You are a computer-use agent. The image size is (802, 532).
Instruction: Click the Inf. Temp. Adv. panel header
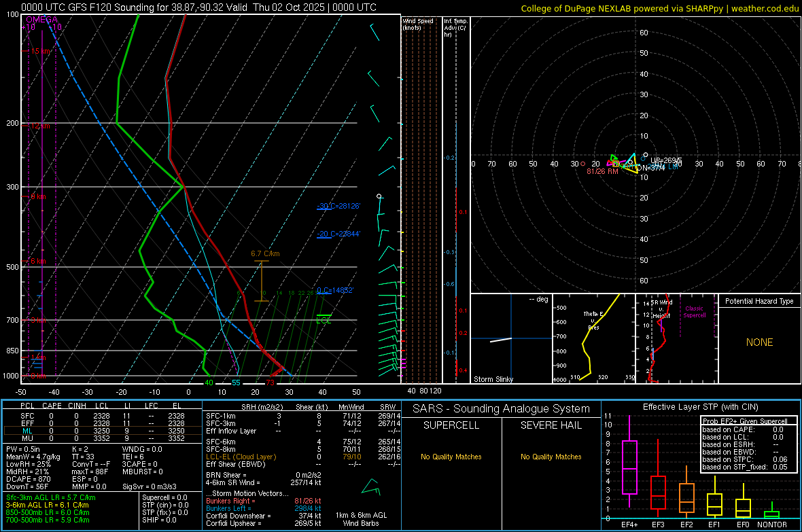click(x=455, y=28)
